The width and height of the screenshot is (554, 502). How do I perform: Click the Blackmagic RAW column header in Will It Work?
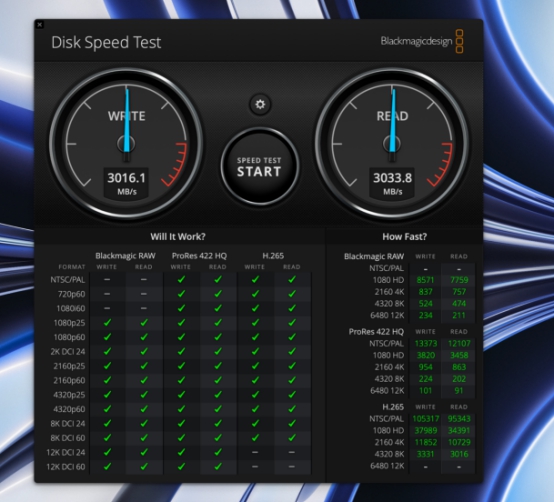[125, 256]
